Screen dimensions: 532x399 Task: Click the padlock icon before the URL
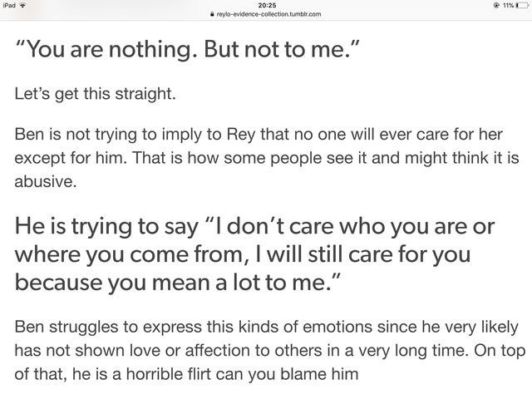coord(213,14)
